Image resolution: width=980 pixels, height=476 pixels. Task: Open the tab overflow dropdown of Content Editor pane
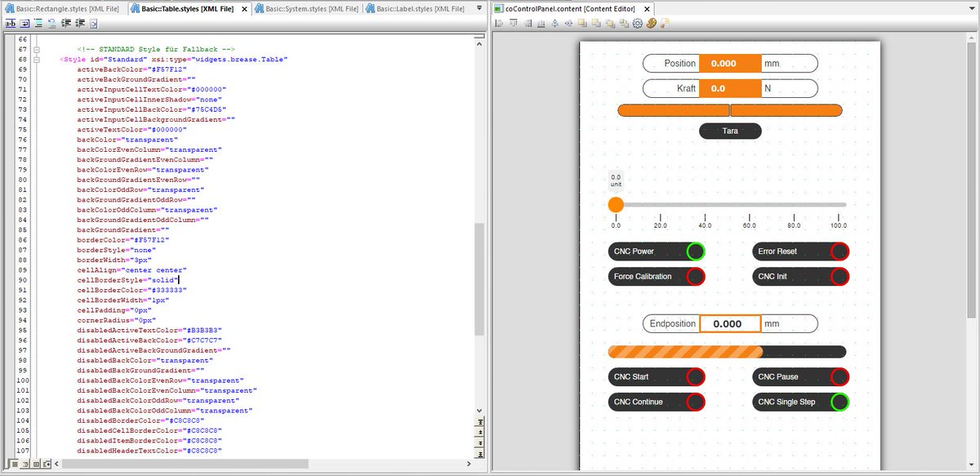[970, 8]
